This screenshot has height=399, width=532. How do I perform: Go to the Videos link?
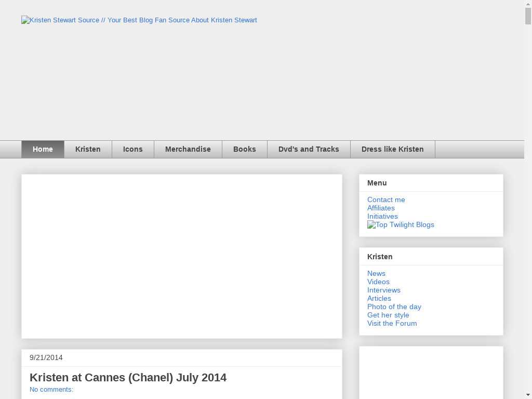click(x=378, y=282)
